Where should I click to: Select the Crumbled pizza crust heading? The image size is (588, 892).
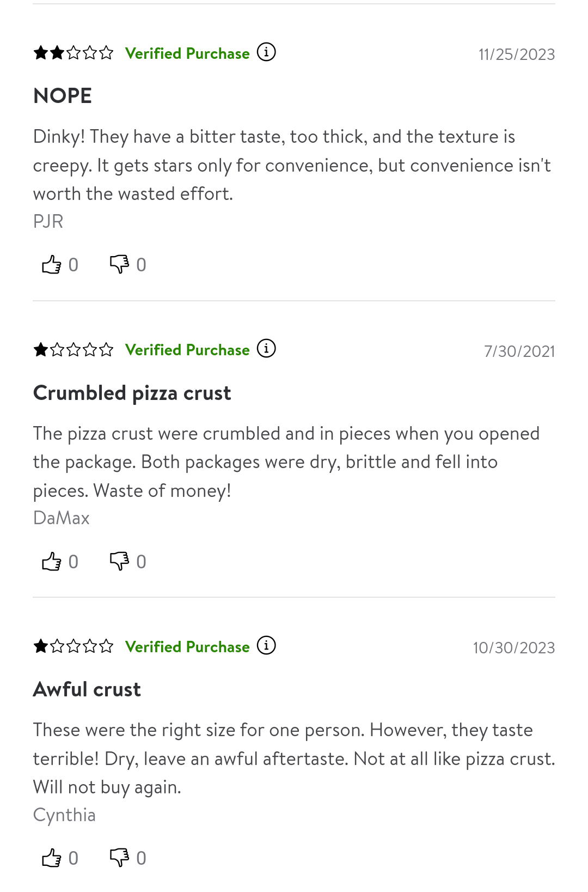coord(132,393)
